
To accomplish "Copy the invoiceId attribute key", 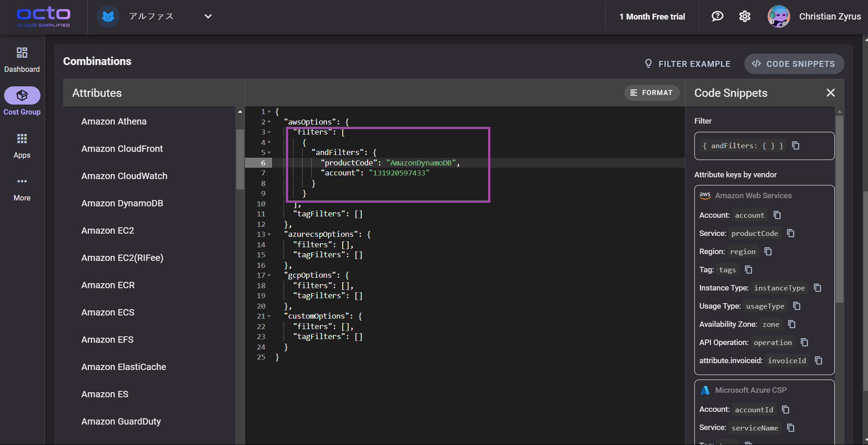I will click(x=818, y=360).
